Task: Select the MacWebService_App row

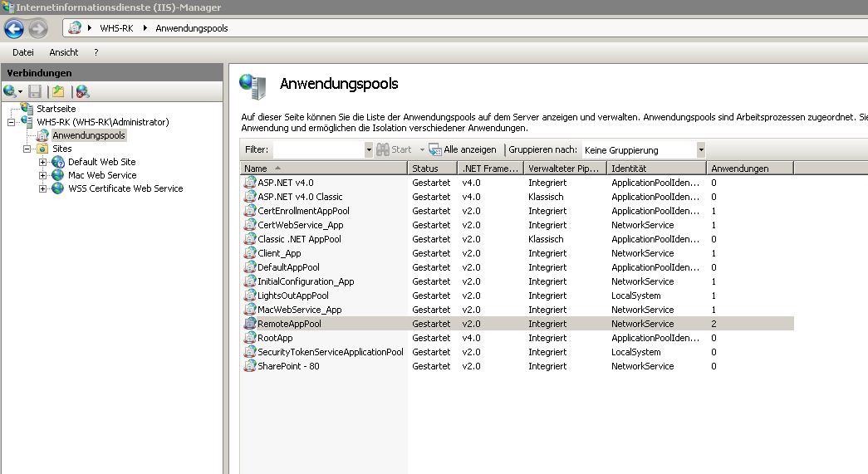Action: [x=517, y=310]
